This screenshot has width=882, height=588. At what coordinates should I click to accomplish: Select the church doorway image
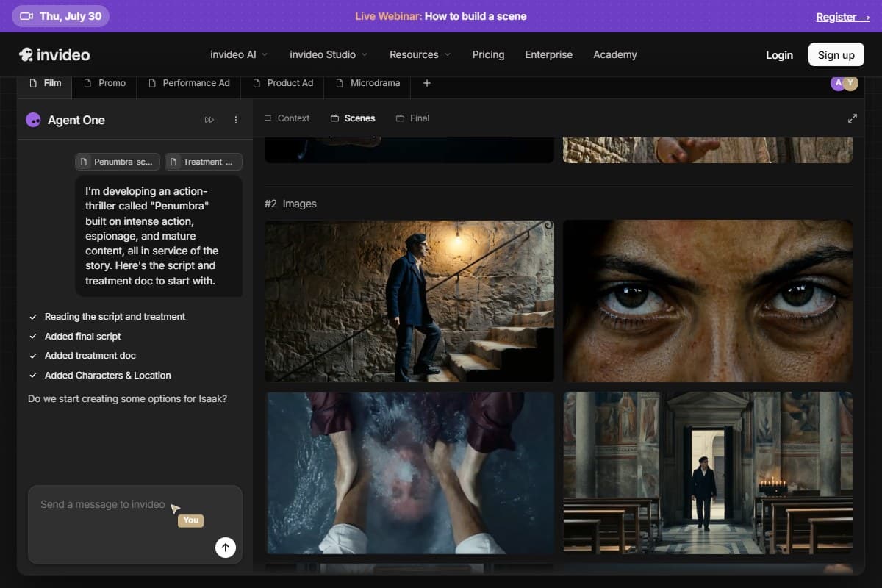(708, 473)
